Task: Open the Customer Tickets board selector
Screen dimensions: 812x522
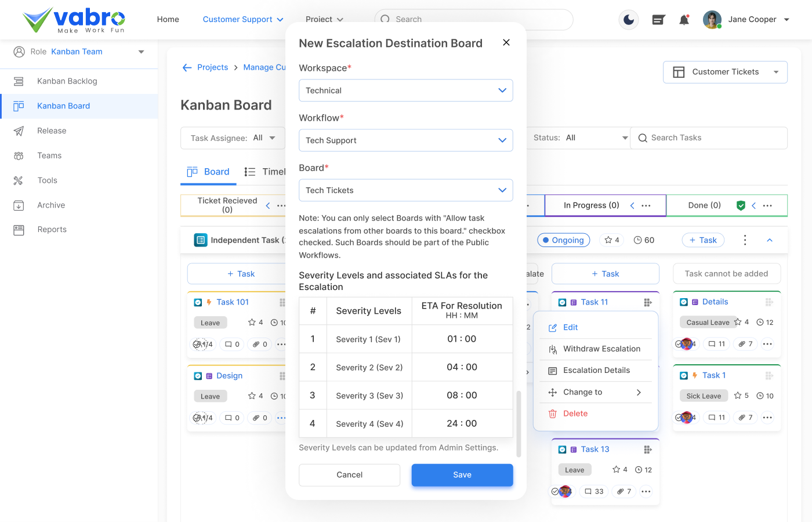Action: tap(725, 71)
